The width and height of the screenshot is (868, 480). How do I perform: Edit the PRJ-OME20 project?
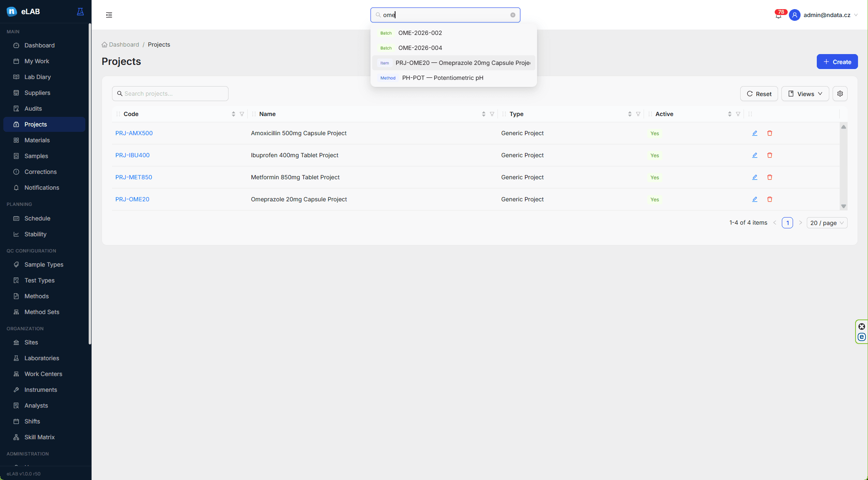(x=755, y=199)
